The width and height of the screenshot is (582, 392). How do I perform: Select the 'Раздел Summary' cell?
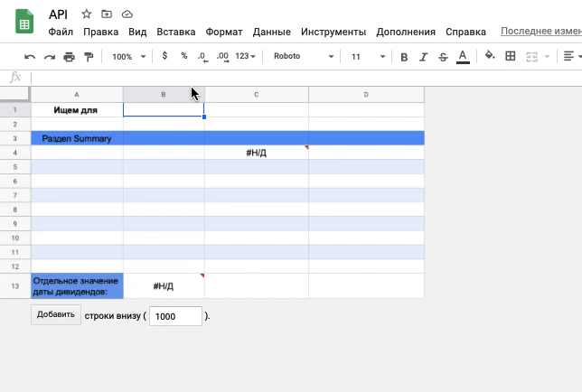(x=77, y=138)
